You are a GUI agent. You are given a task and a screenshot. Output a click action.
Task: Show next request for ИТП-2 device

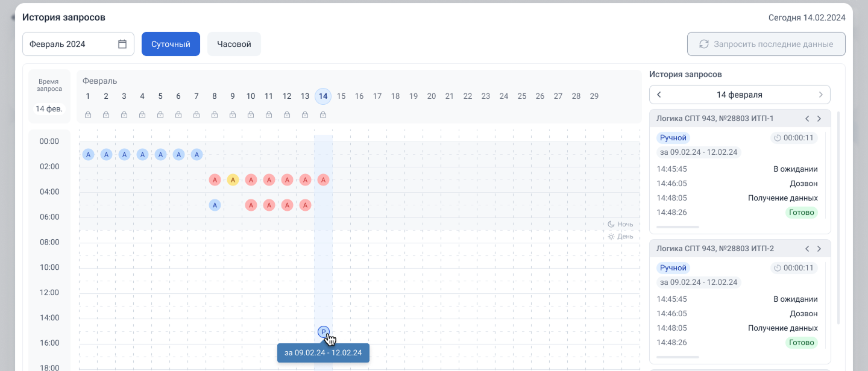pos(819,249)
